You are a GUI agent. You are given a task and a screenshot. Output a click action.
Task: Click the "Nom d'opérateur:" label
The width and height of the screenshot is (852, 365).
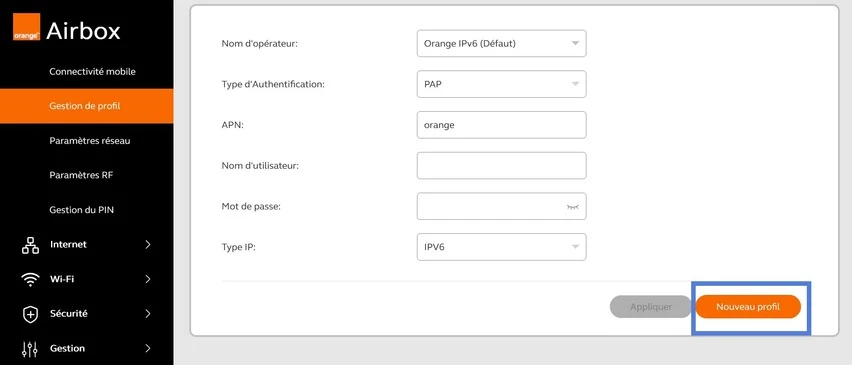(260, 44)
